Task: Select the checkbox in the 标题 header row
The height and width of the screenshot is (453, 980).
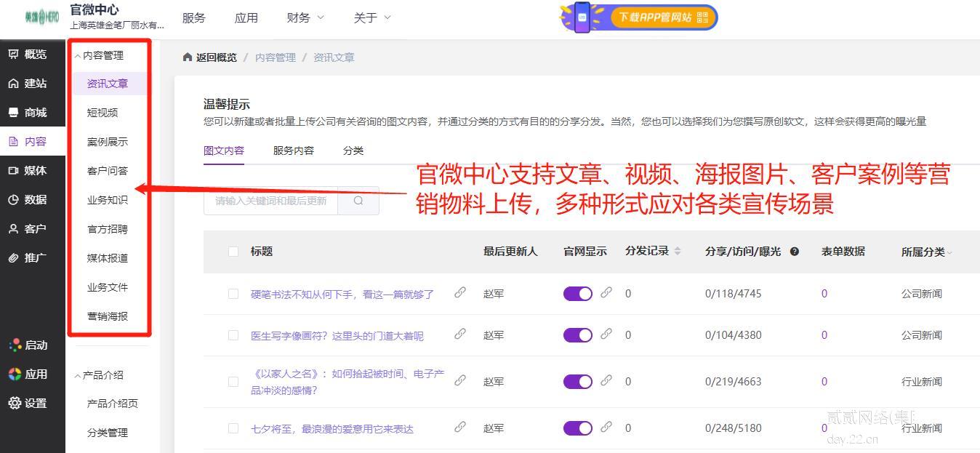Action: click(233, 251)
